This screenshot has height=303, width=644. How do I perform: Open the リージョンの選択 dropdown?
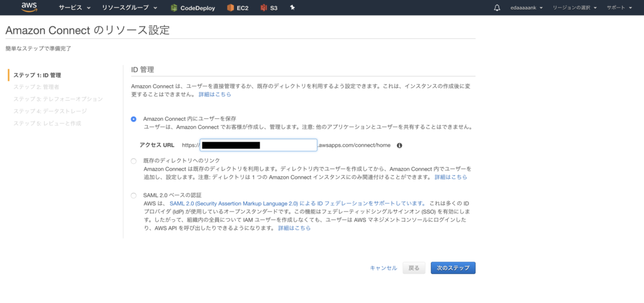[575, 8]
